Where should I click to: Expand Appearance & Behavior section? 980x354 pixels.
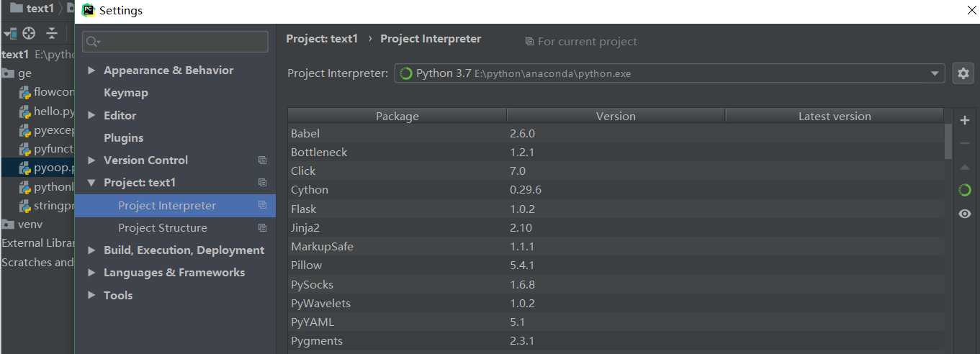(91, 71)
